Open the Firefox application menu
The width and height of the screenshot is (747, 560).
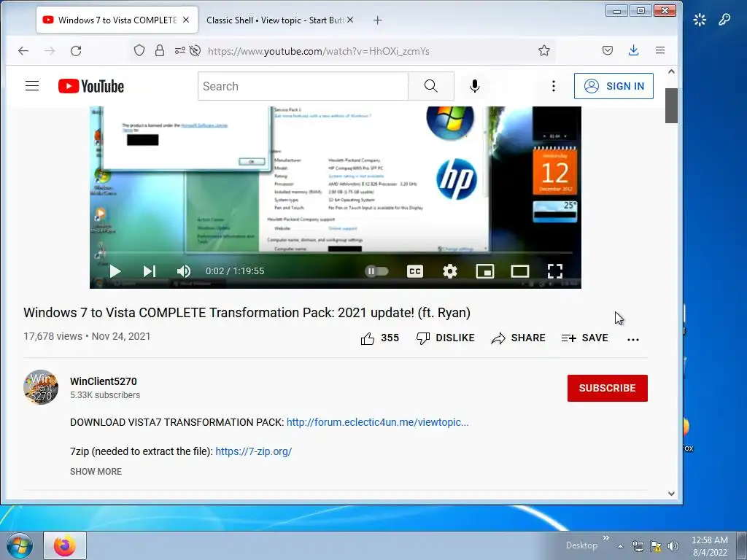pos(659,50)
